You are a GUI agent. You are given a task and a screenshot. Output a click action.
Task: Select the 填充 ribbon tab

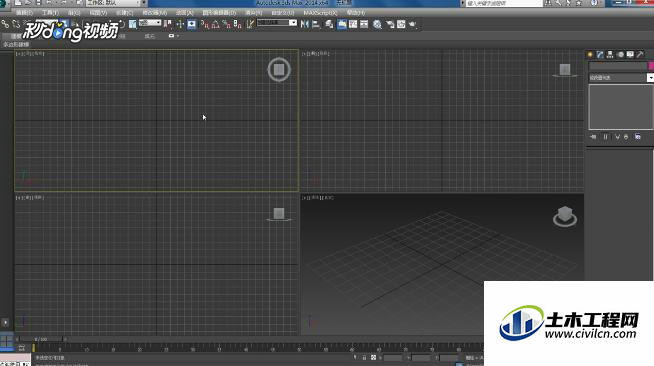[150, 36]
